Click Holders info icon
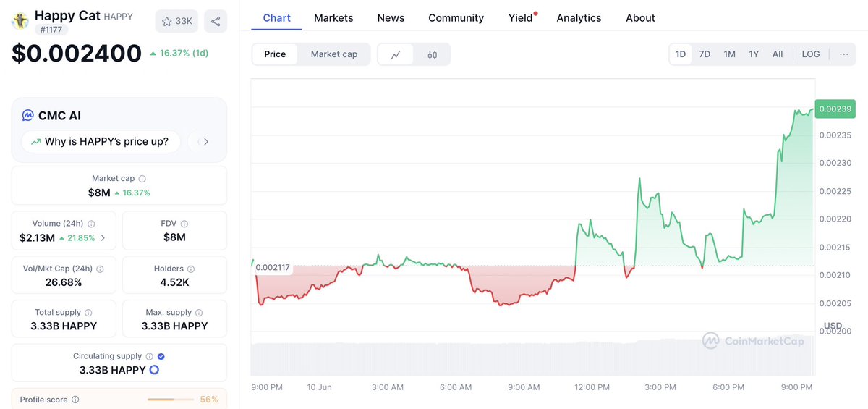The height and width of the screenshot is (409, 868). coord(191,269)
